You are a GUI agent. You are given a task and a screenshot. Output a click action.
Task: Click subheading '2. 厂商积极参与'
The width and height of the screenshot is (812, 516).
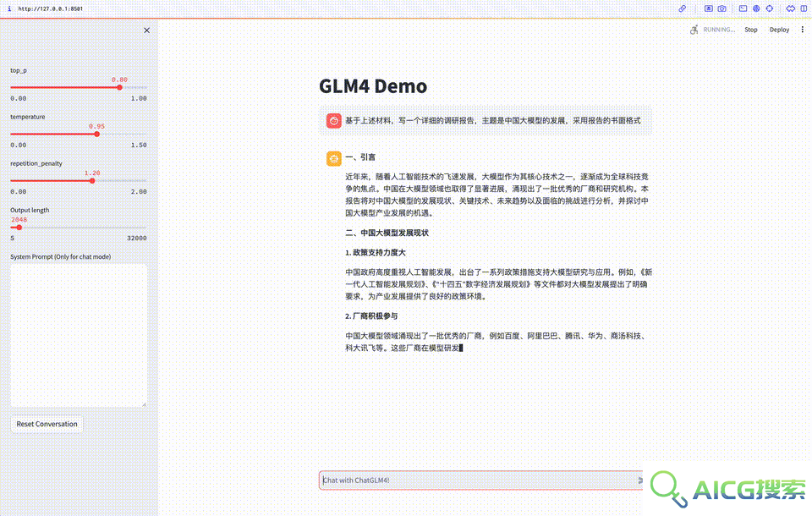[371, 316]
